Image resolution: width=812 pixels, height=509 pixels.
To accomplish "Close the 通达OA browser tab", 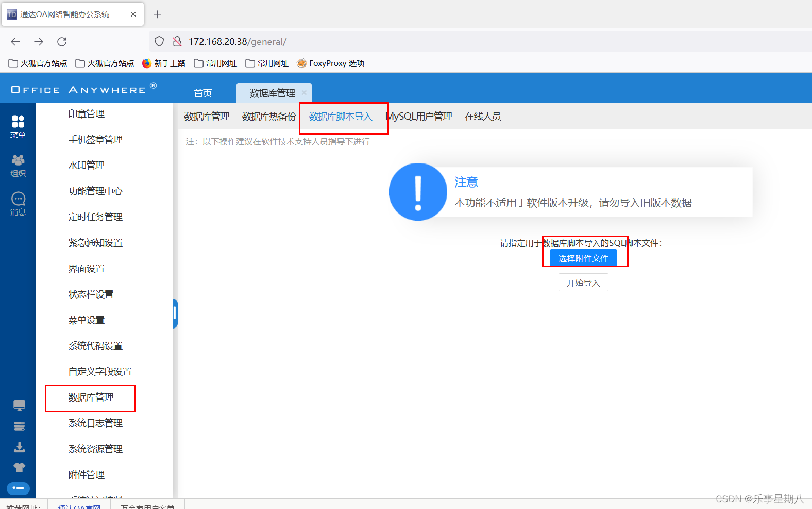I will tap(133, 14).
